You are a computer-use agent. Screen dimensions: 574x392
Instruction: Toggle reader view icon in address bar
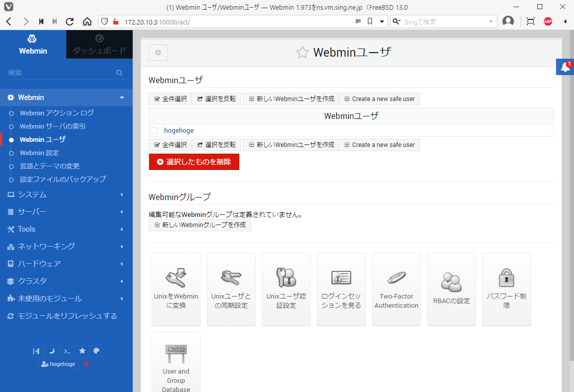pyautogui.click(x=358, y=21)
